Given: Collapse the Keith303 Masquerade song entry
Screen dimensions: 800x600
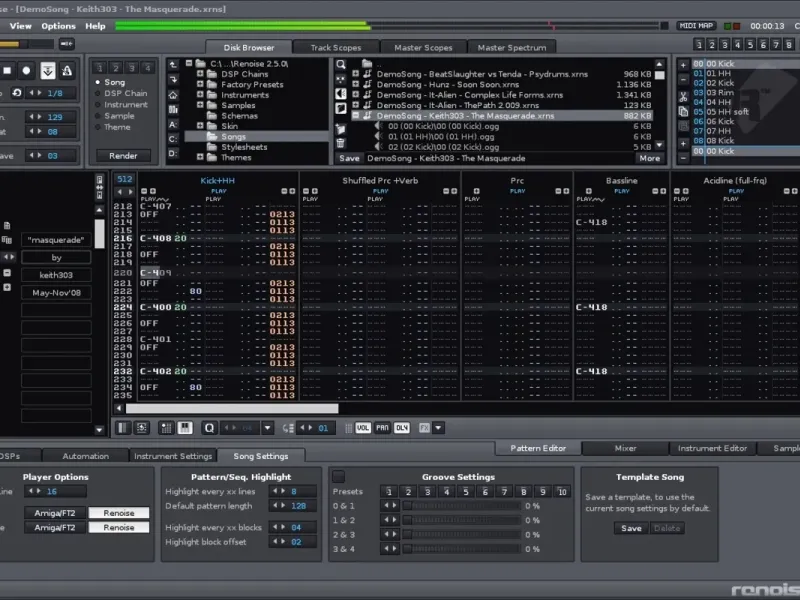Looking at the screenshot, I should 357,116.
